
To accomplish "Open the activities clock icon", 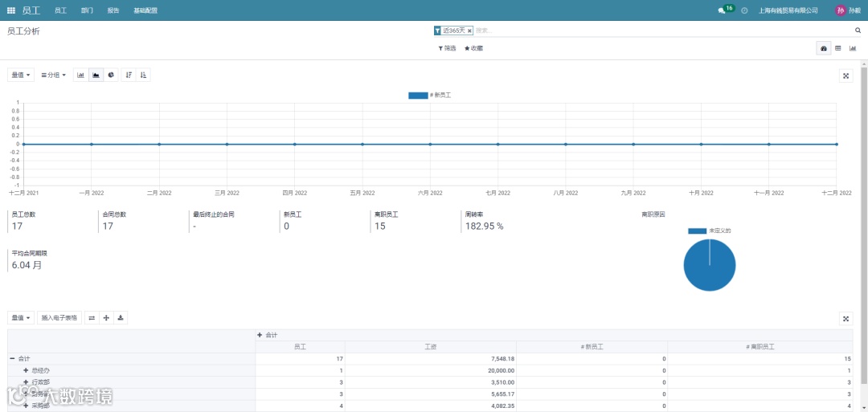I will [x=744, y=10].
